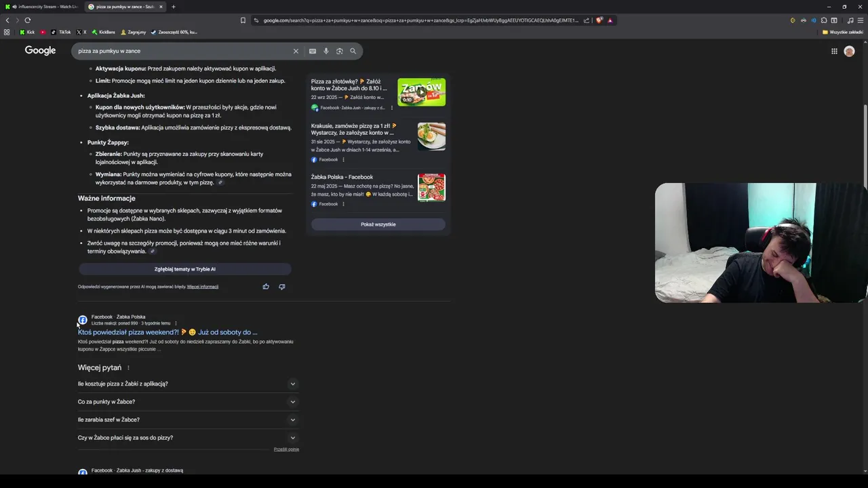Open the Brave Shields lion icon

pos(599,20)
